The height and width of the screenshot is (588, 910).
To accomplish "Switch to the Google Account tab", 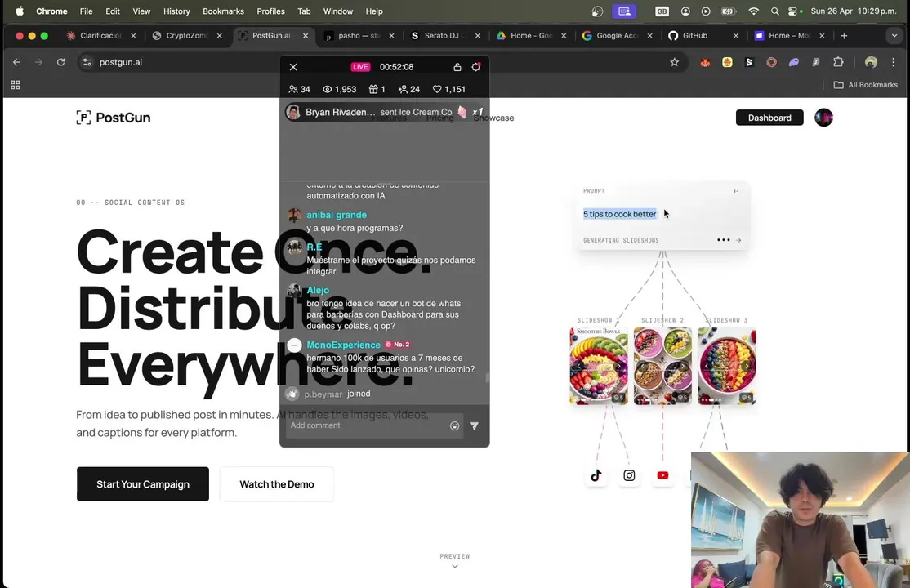I will [617, 35].
